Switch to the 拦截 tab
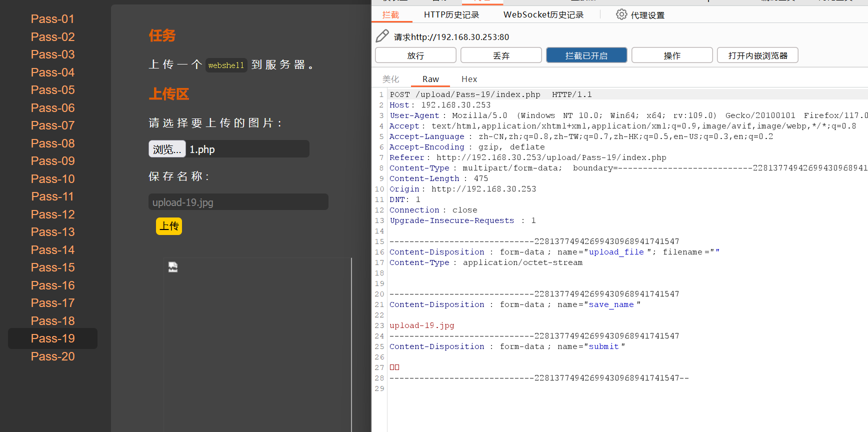 click(391, 15)
